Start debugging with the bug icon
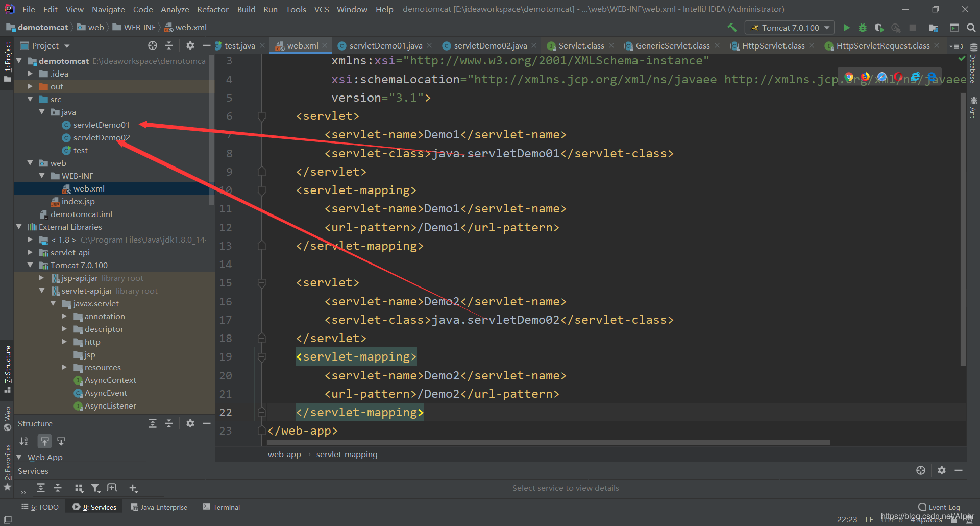Viewport: 980px width, 526px height. pos(863,28)
